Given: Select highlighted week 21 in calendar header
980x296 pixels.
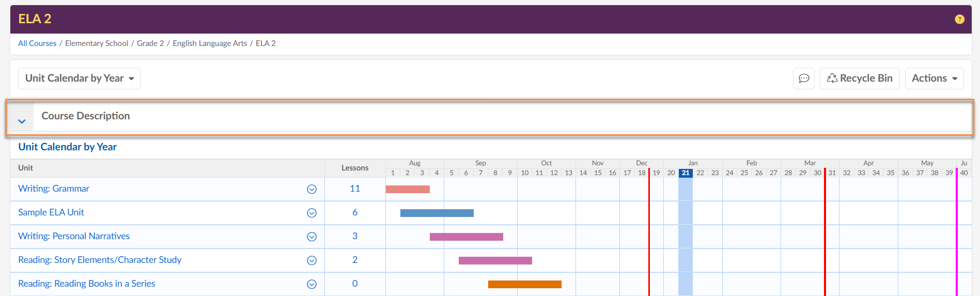Looking at the screenshot, I should pos(685,173).
